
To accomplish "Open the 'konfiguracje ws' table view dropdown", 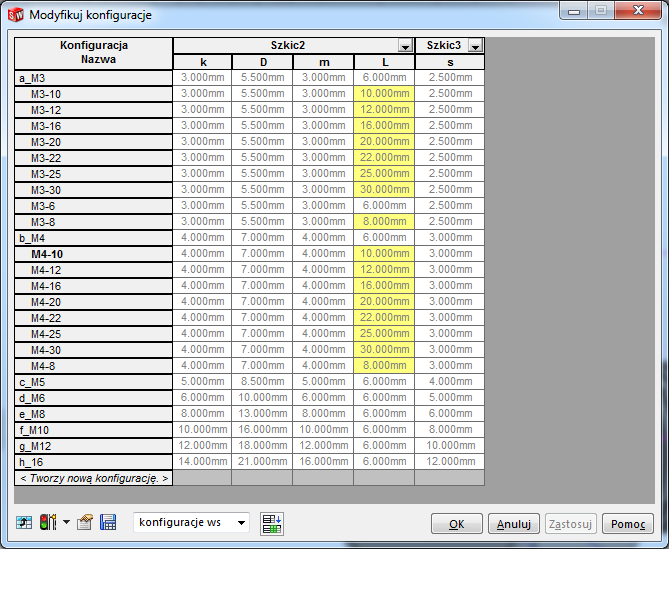I will tap(192, 522).
